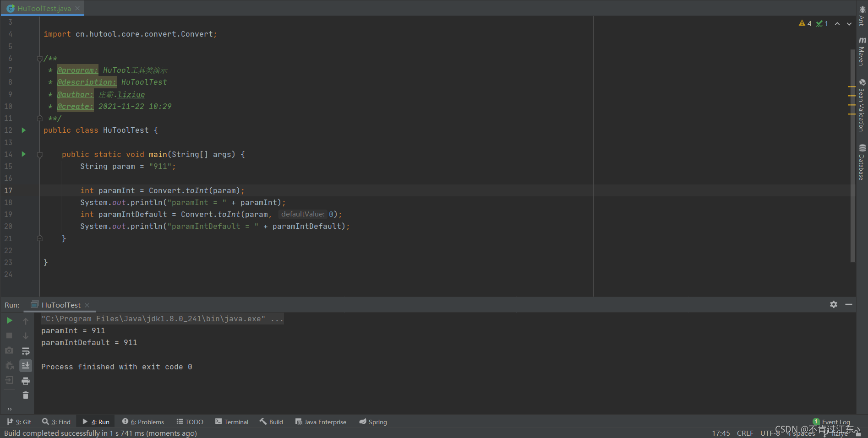Viewport: 868px width, 438px height.
Task: Click the Exit arrow icon in Run panel
Action: [x=9, y=380]
